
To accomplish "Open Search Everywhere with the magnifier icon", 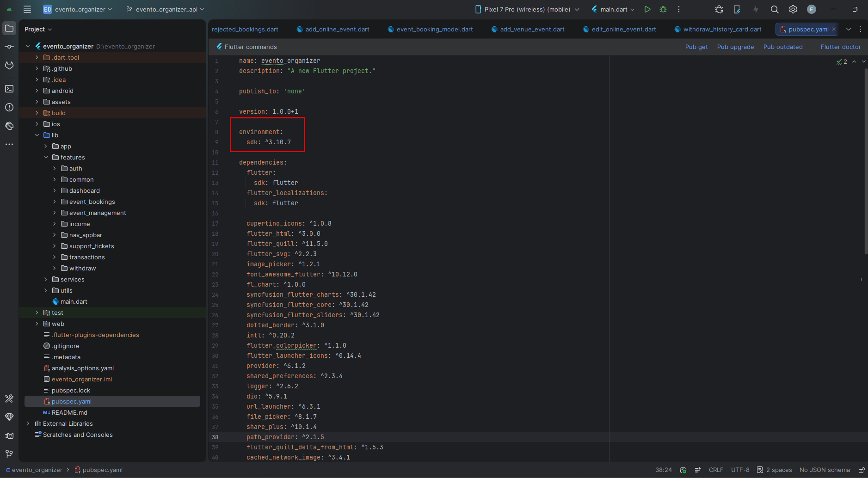I will tap(775, 9).
